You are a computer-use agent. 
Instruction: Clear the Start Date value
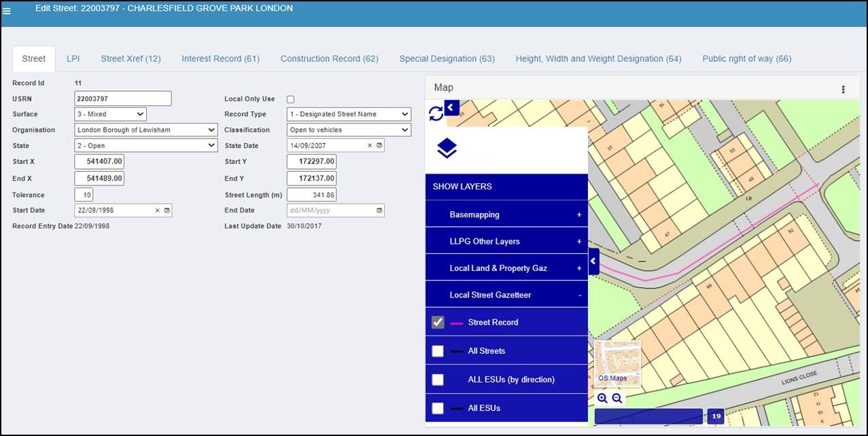click(x=158, y=211)
